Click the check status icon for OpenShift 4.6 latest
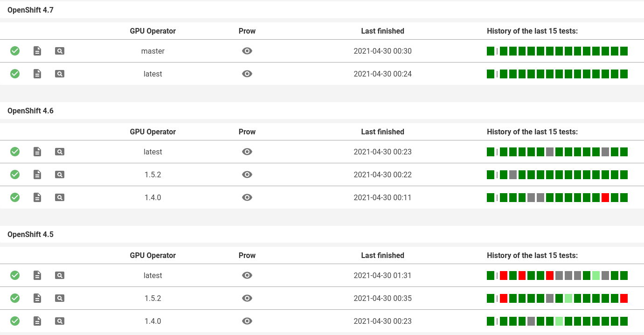Viewport: 644px width, 335px height. click(15, 152)
